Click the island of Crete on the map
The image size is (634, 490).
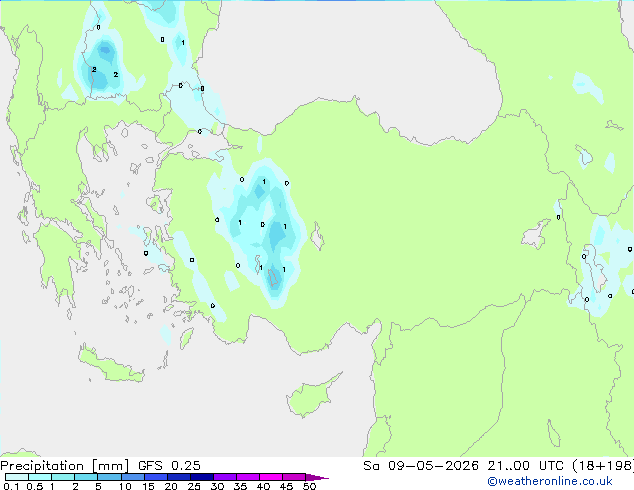[x=111, y=366]
